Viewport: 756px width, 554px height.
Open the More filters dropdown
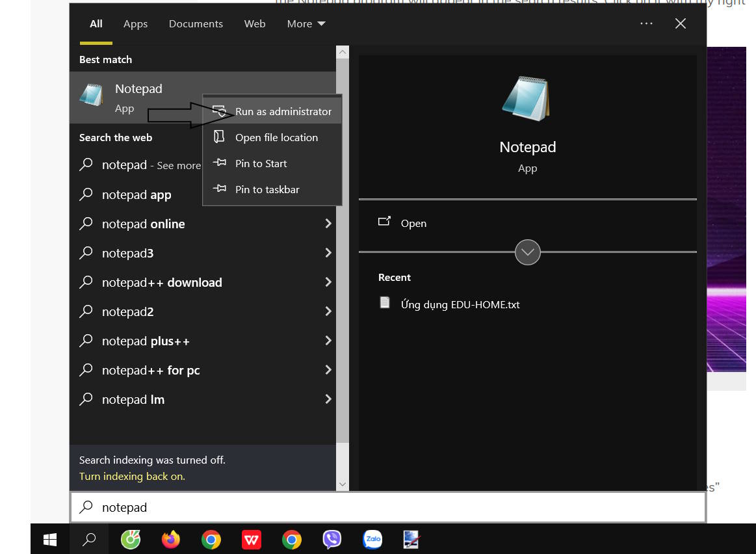pos(306,23)
